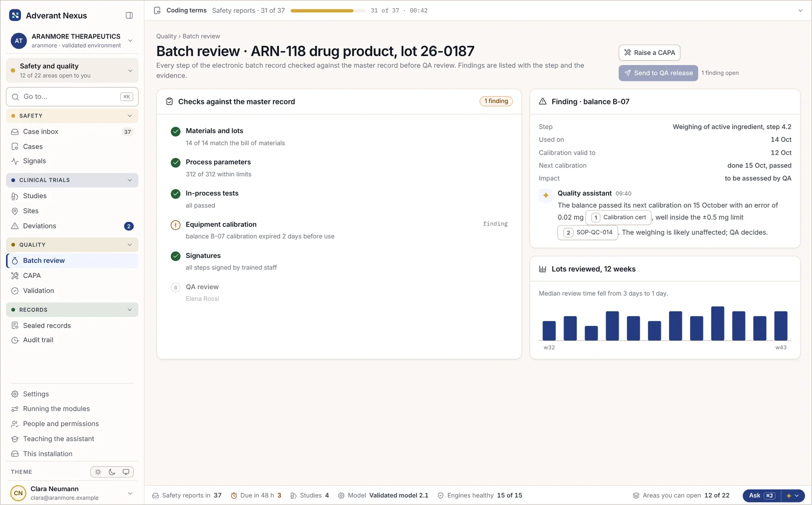
Task: Click the AT organization avatar
Action: click(19, 41)
